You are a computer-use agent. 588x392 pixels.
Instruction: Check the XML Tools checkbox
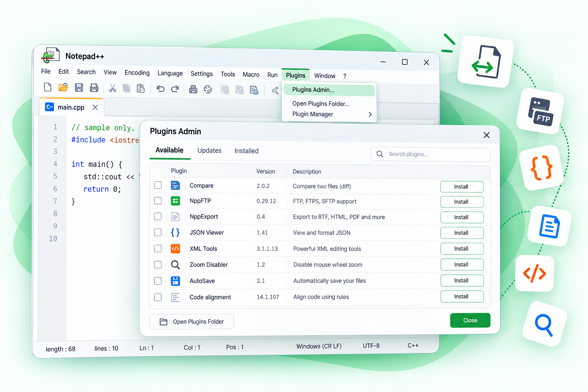coord(158,248)
